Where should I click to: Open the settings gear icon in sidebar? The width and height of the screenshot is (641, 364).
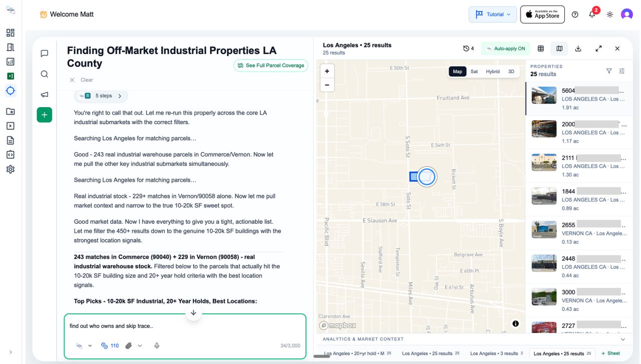(x=11, y=169)
